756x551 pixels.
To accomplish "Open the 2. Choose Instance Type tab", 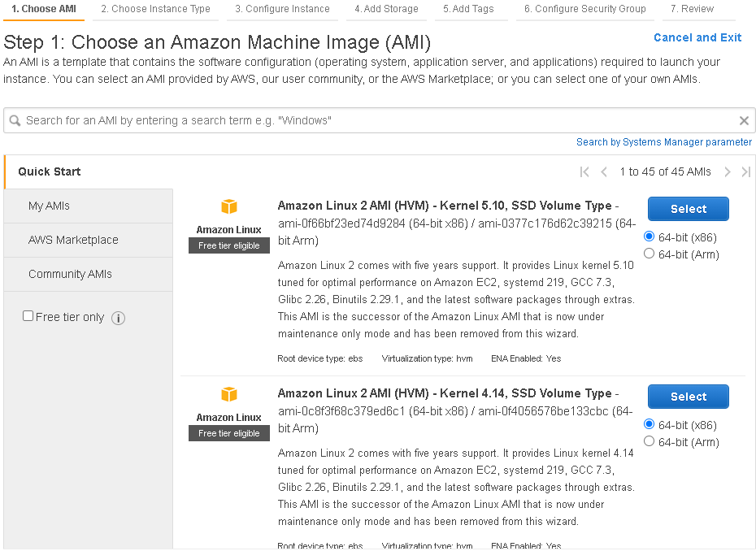I will (x=155, y=9).
